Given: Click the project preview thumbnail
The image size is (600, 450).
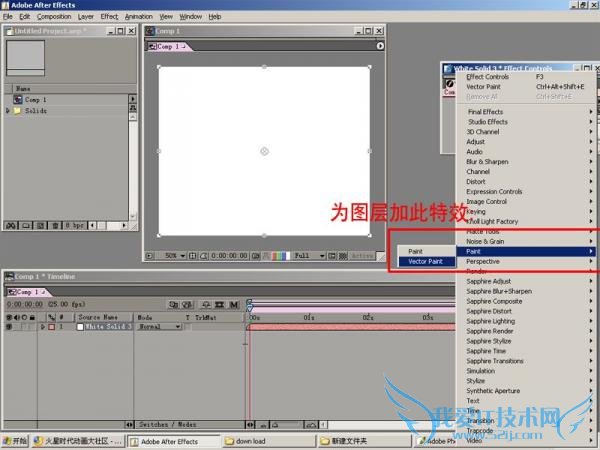Looking at the screenshot, I should click(25, 58).
